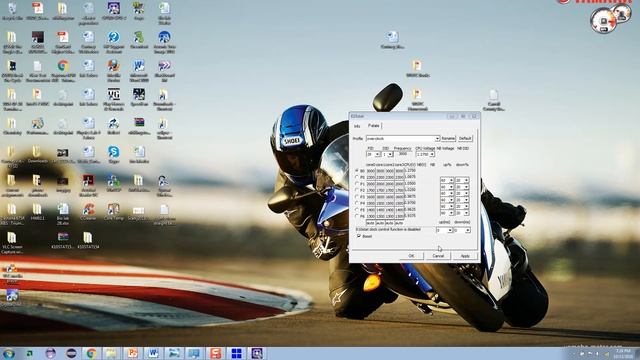The height and width of the screenshot is (360, 640).
Task: Click the B0 voltage value 1.2750
Action: coord(409,171)
